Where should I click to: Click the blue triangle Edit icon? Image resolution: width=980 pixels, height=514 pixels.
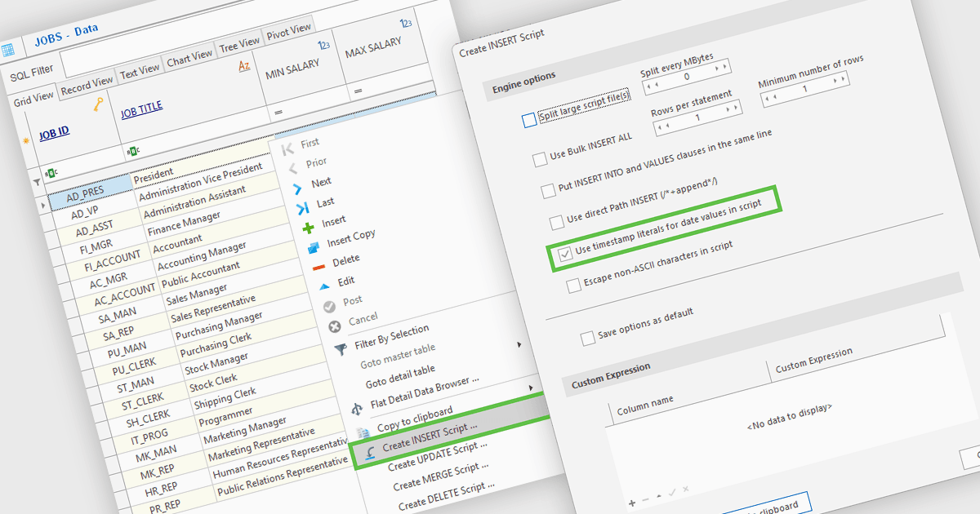323,286
